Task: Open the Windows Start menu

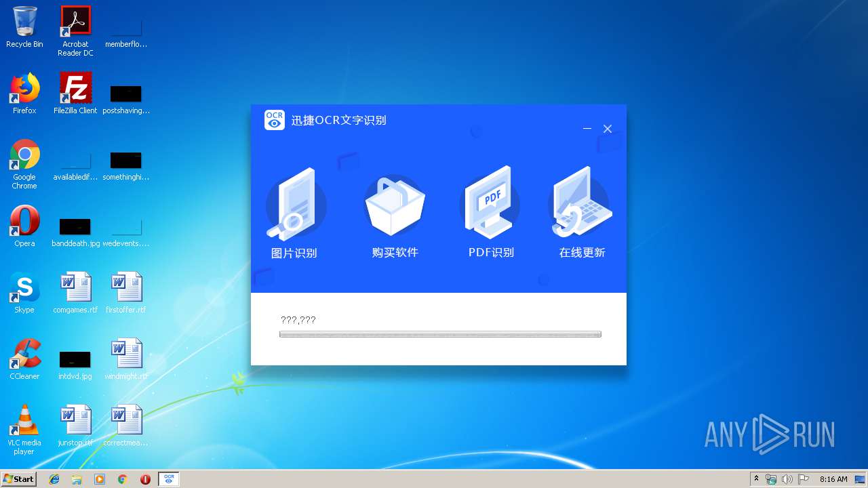Action: [x=18, y=479]
